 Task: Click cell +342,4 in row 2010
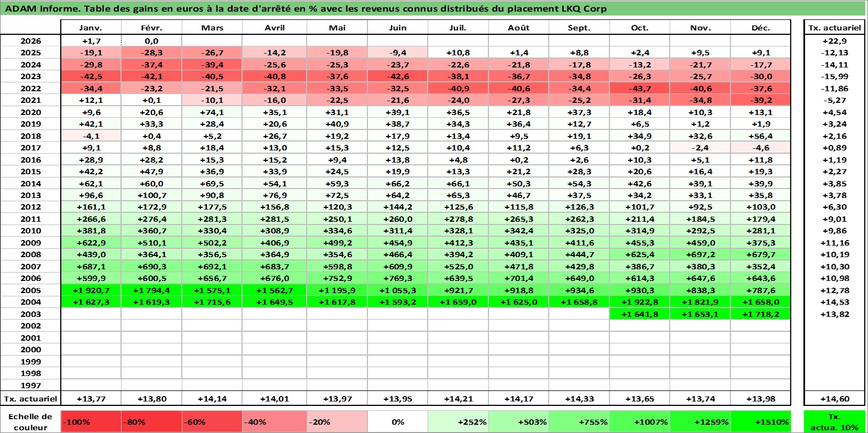(519, 231)
